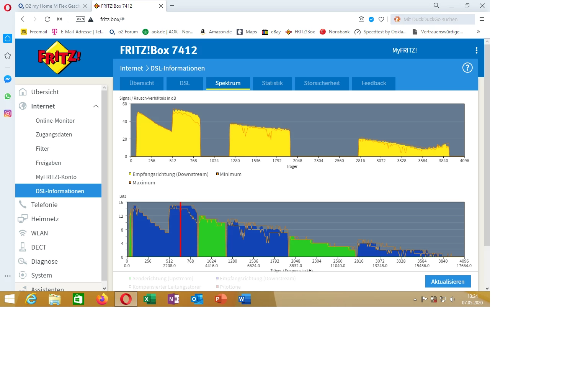This screenshot has width=588, height=368.
Task: Open WhatsApp in the Opera sidebar
Action: pos(8,96)
